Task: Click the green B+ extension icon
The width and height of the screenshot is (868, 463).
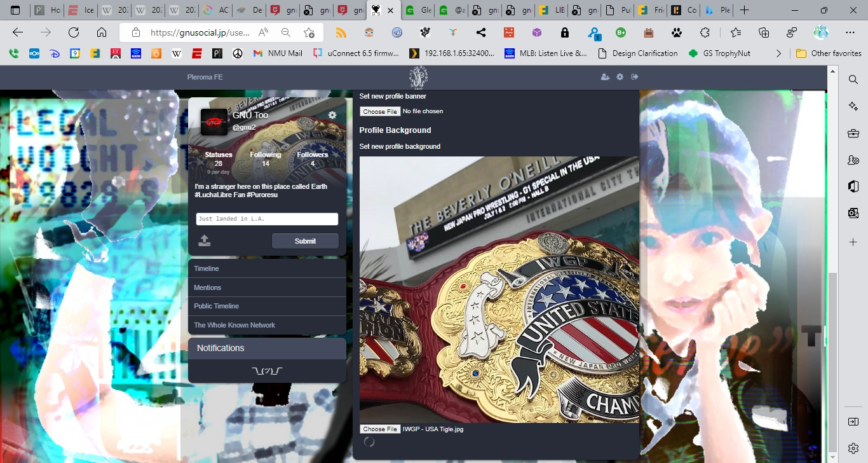Action: (x=621, y=32)
